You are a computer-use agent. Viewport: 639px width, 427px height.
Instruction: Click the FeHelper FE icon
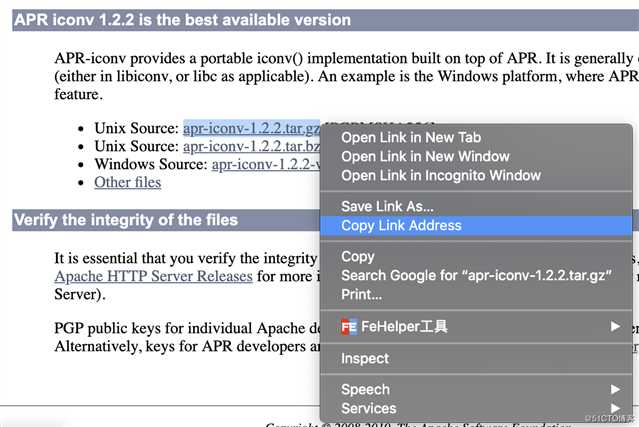(x=349, y=327)
